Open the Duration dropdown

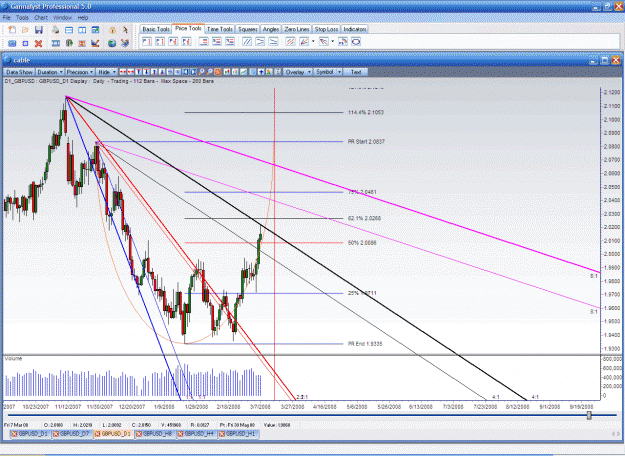(x=50, y=72)
